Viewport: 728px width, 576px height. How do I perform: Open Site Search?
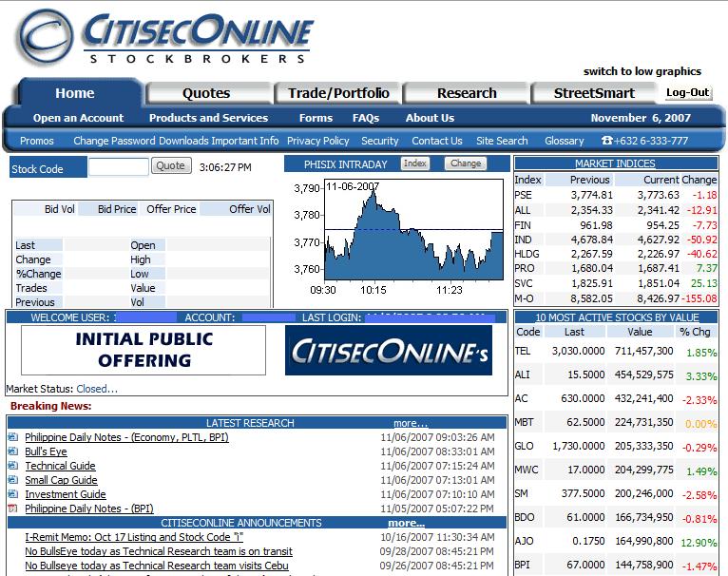click(502, 141)
